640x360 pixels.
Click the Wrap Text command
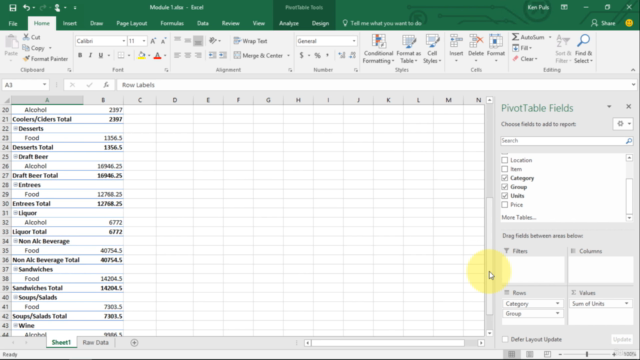[250, 41]
